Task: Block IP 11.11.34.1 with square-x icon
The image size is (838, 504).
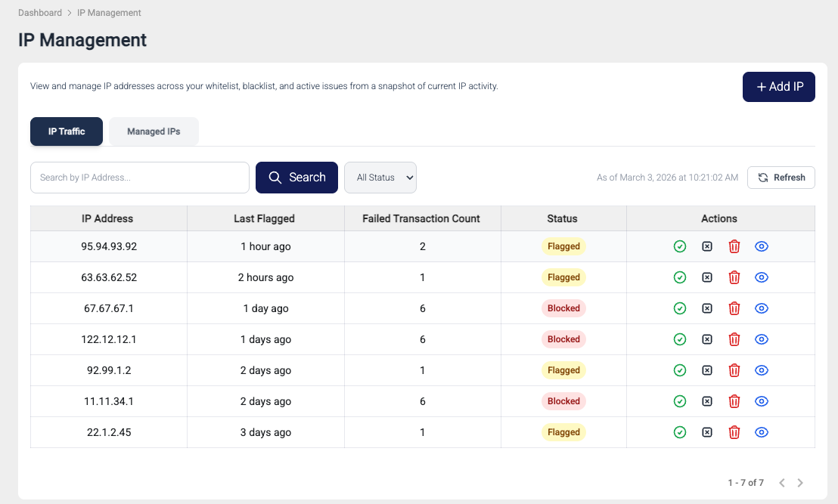Action: click(706, 401)
